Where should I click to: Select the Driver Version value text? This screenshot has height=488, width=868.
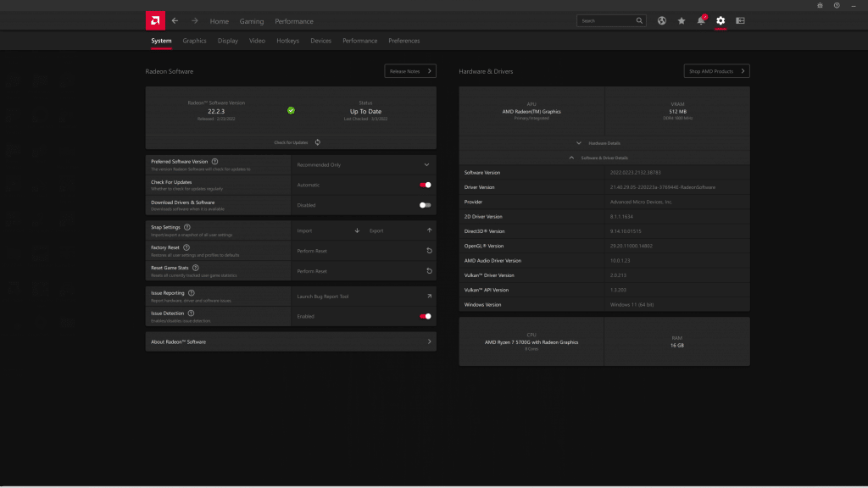[663, 187]
